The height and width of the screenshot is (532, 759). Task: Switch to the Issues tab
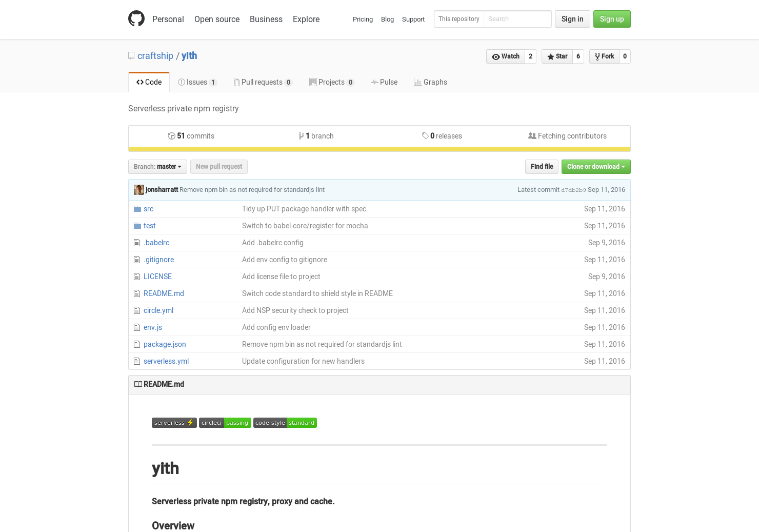[x=197, y=82]
